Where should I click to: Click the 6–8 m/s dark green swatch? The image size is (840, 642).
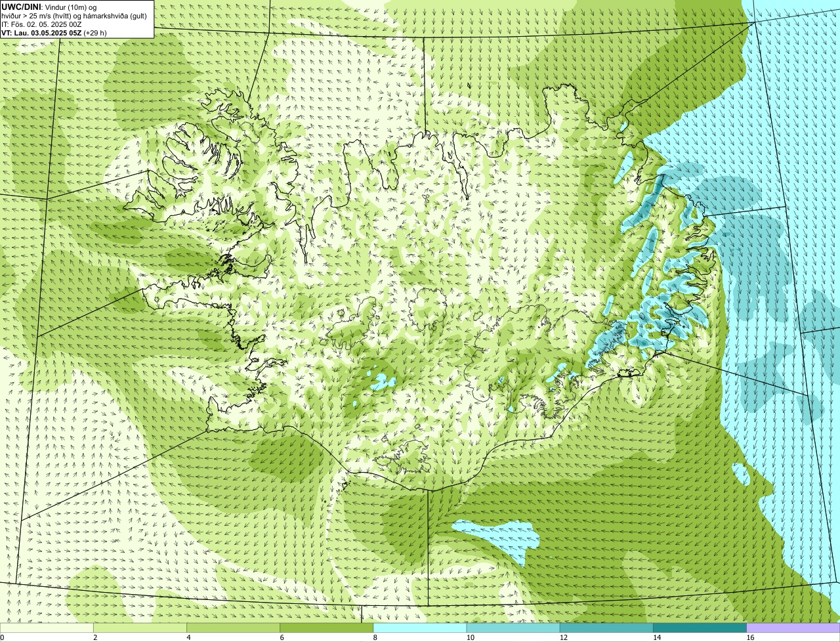coord(327,628)
